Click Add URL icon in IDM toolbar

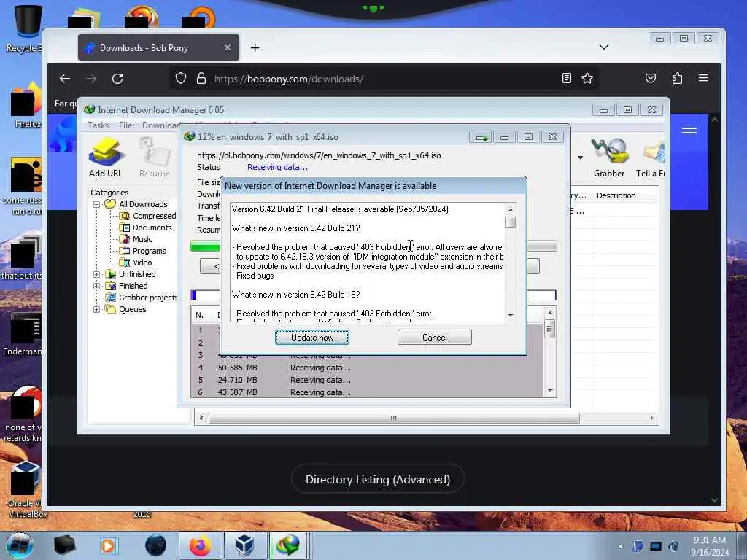pyautogui.click(x=106, y=157)
